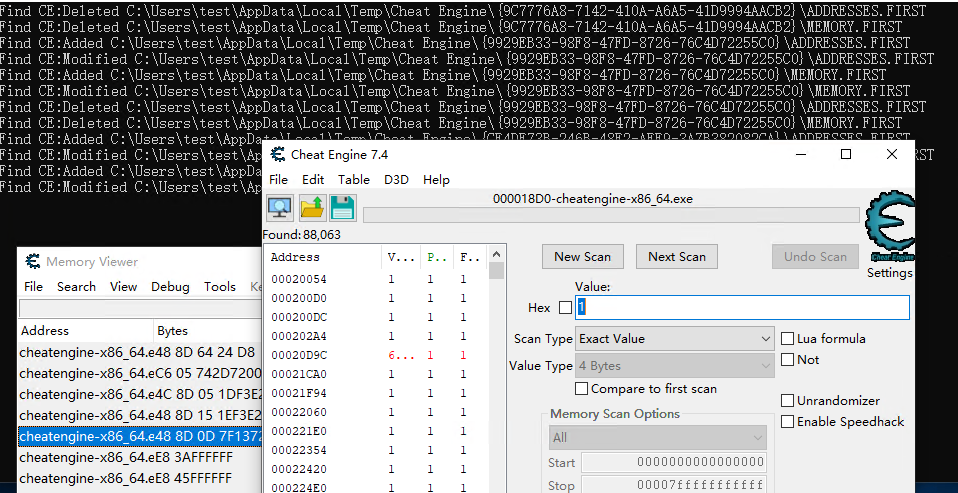Open Memory Viewer File menu
The image size is (958, 493).
coord(33,287)
